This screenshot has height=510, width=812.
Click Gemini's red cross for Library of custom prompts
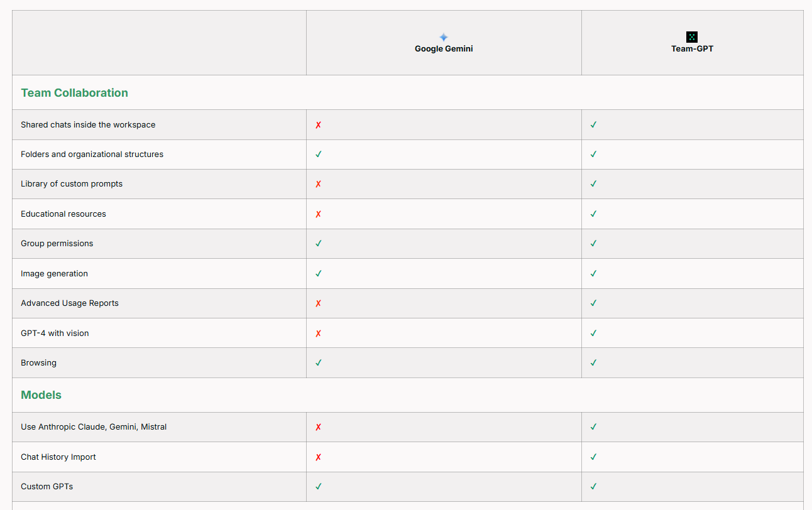coord(318,184)
